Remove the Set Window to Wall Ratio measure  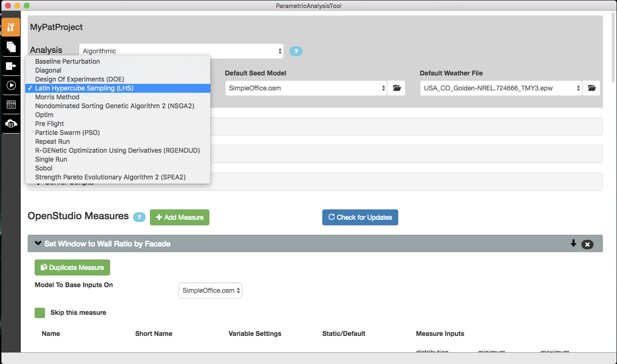pyautogui.click(x=587, y=244)
